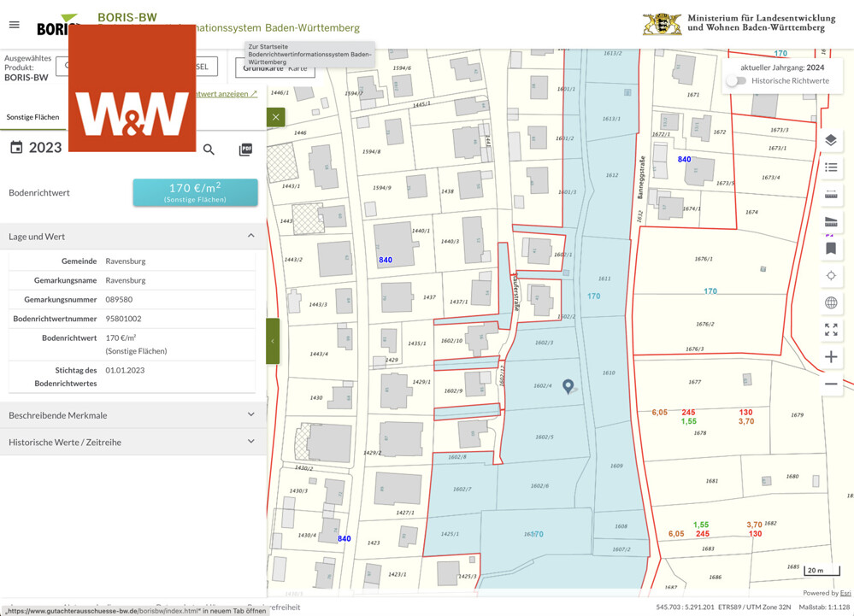
Task: Collapse the Lage und Wert section
Action: 250,236
